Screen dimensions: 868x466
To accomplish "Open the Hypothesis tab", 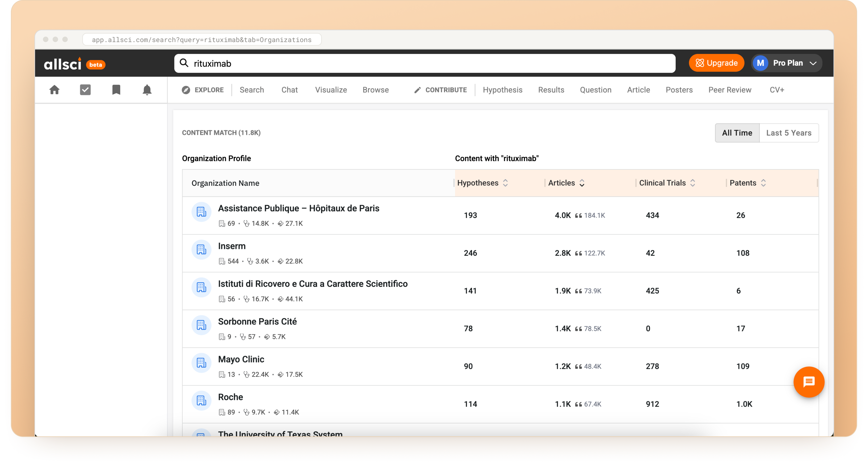I will (x=502, y=90).
